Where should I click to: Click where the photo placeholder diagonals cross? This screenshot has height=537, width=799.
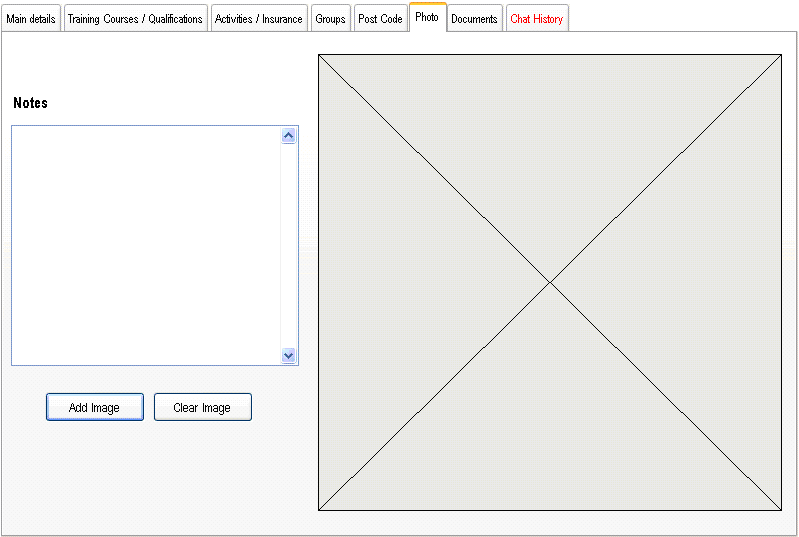pos(550,283)
